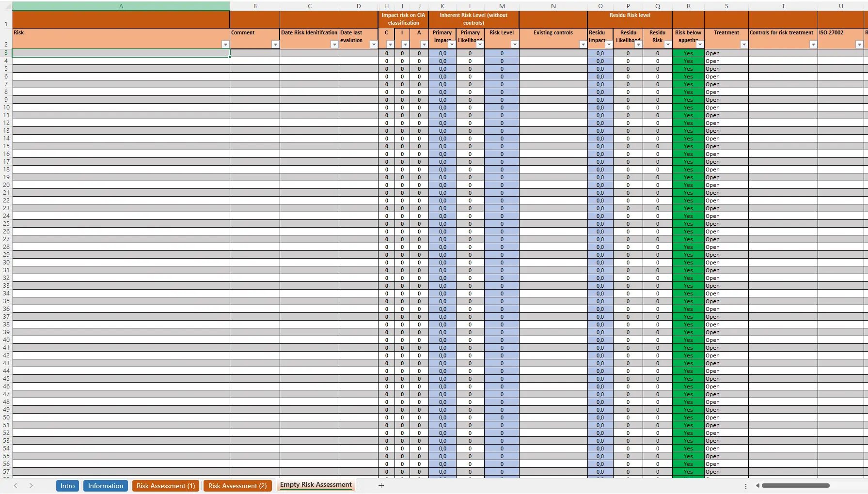
Task: Switch to the Information sheet tab
Action: point(105,486)
